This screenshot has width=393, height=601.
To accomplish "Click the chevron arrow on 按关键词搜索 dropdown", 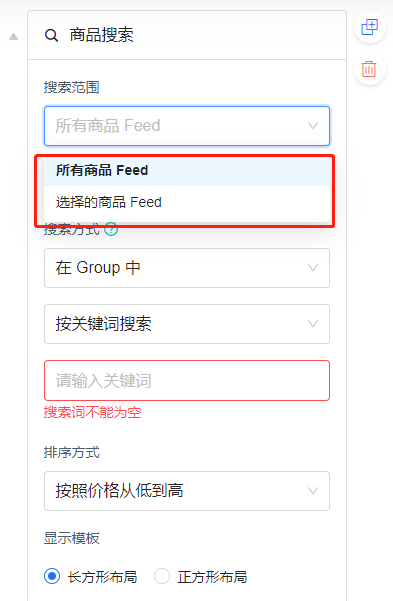I will (x=313, y=324).
